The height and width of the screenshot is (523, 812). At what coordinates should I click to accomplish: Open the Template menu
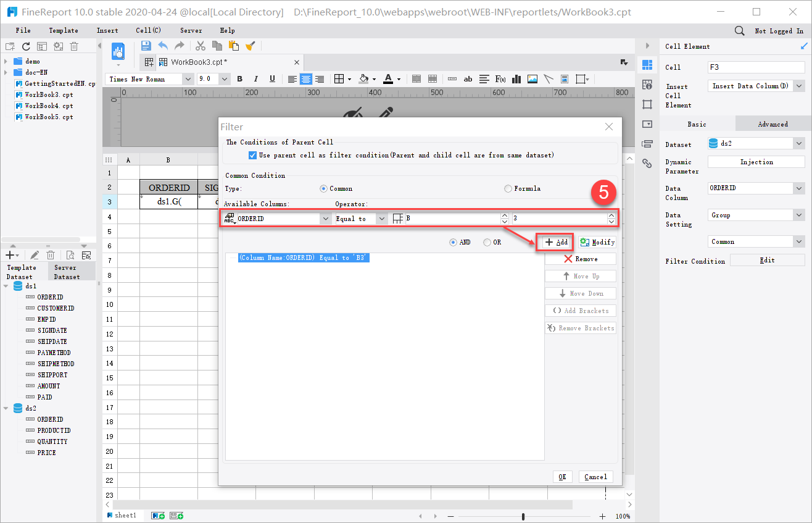[64, 30]
